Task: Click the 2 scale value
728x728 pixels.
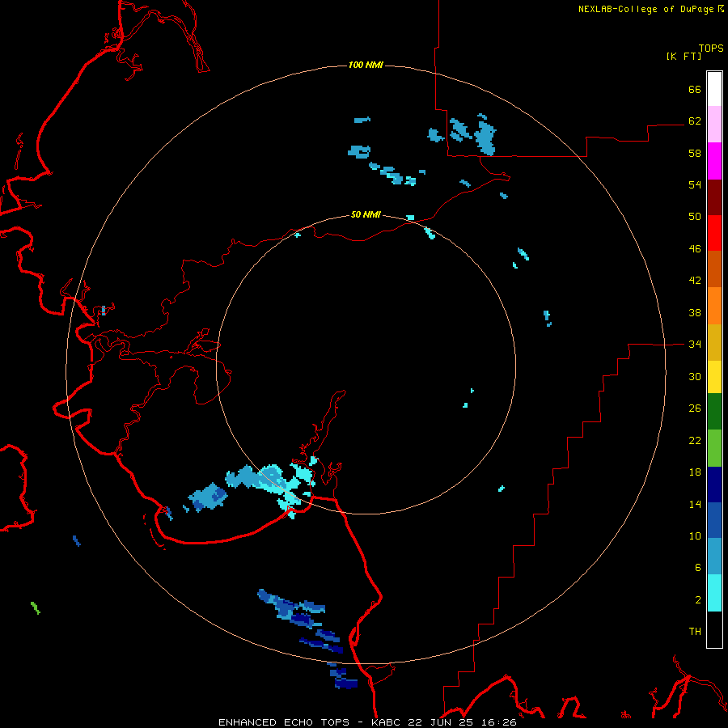Action: [698, 599]
